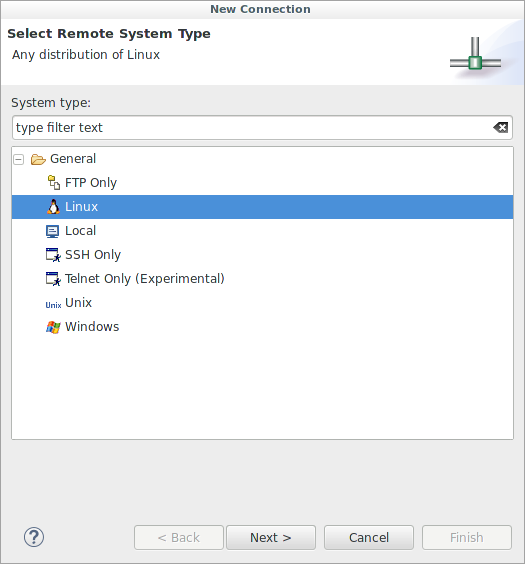This screenshot has height=564, width=525.
Task: Choose the Unix system type entry
Action: point(78,303)
